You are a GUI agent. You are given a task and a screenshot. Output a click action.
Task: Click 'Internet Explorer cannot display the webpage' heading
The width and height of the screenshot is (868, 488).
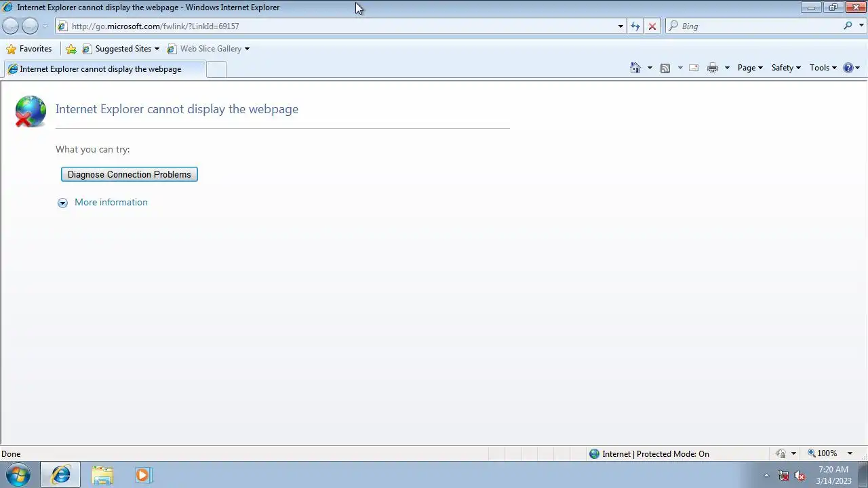click(177, 109)
